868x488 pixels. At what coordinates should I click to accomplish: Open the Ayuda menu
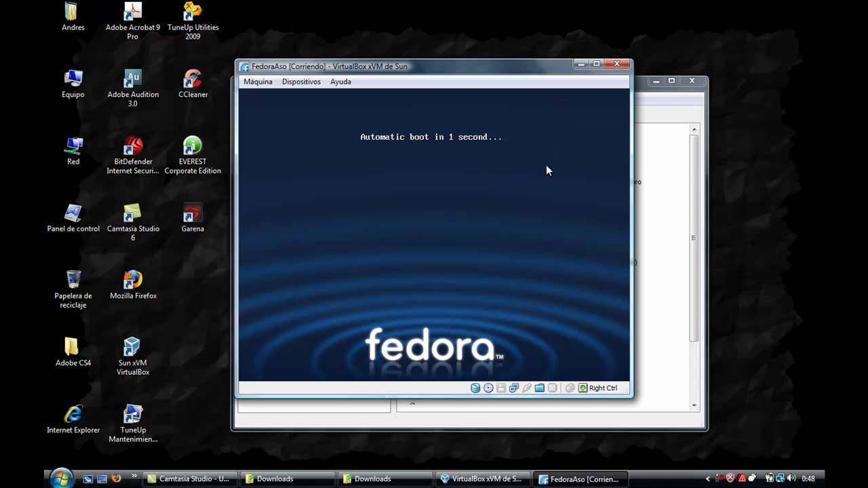340,81
